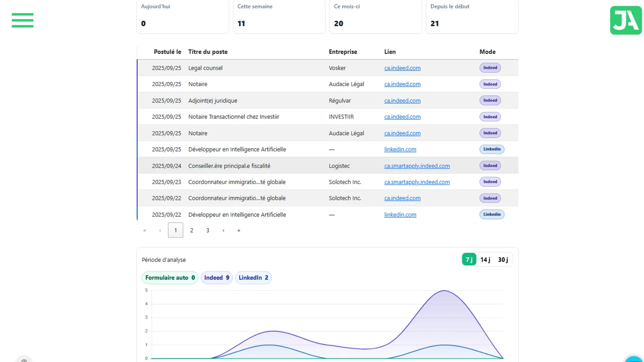
Task: Open ca.indeed.com link for Adjoint(e) juridique
Action: [x=402, y=101]
